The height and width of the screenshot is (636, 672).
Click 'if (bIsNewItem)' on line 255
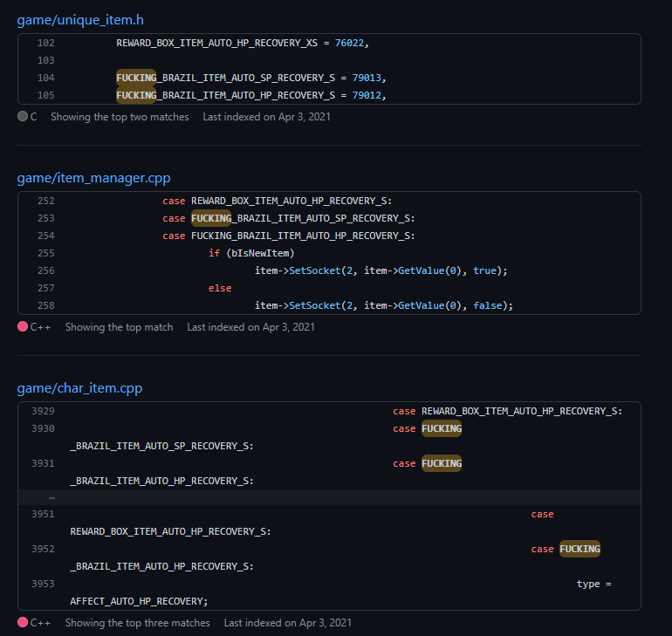coord(251,253)
